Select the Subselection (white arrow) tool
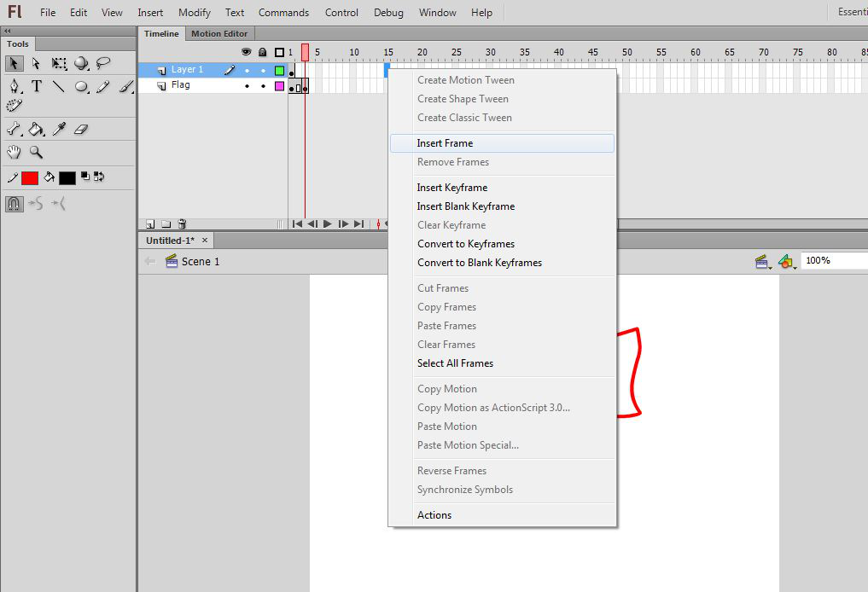This screenshot has width=868, height=592. pyautogui.click(x=36, y=64)
